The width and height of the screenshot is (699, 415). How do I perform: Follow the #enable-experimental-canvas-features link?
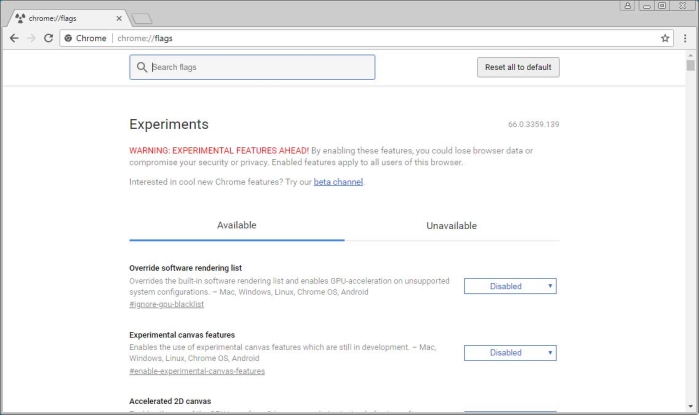(197, 371)
